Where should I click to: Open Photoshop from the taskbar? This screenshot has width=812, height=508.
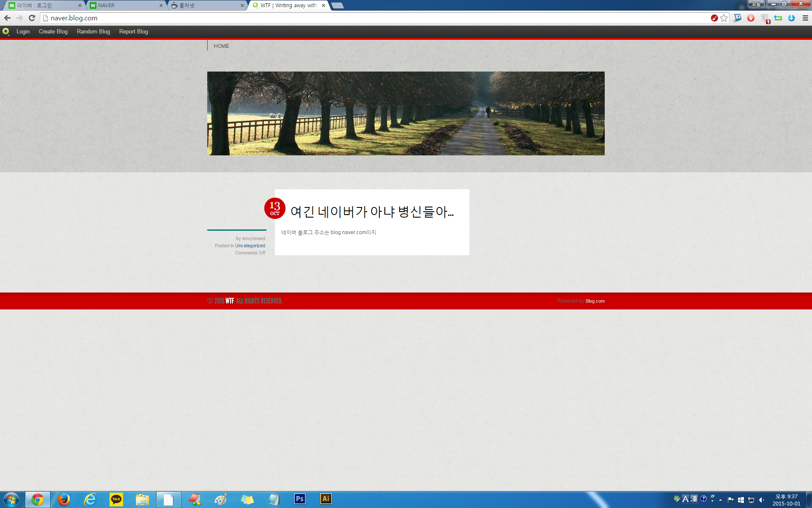click(299, 499)
